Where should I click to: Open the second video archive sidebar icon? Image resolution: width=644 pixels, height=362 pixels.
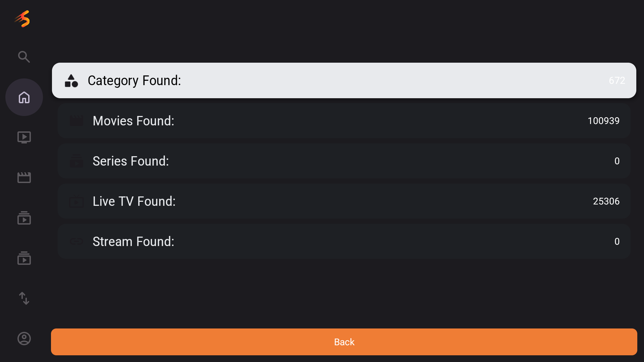pyautogui.click(x=24, y=258)
